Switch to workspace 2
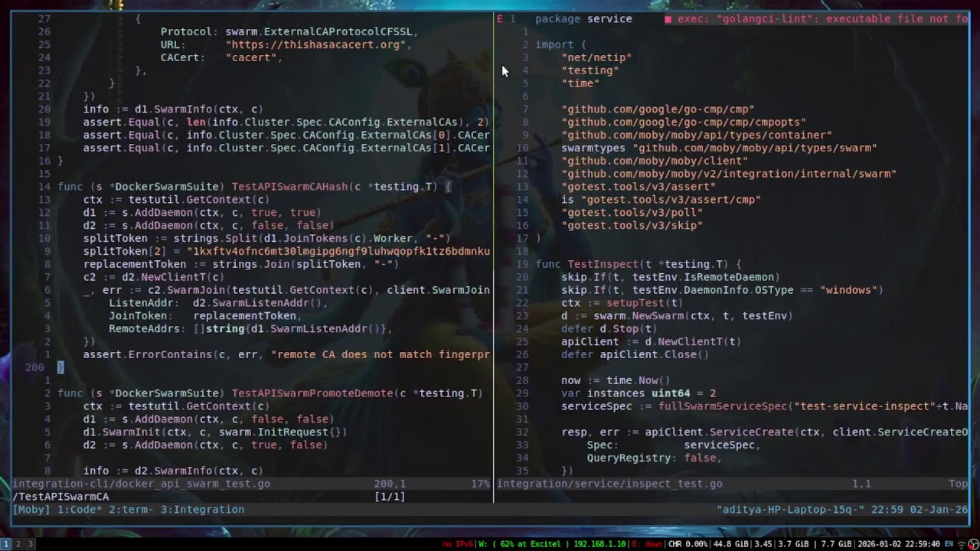This screenshot has width=980, height=551. coord(18,544)
